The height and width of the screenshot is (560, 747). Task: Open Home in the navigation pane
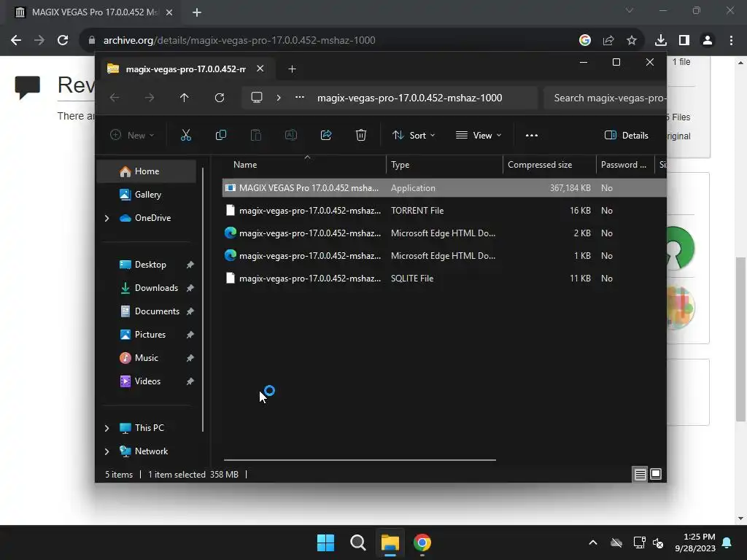pyautogui.click(x=146, y=171)
